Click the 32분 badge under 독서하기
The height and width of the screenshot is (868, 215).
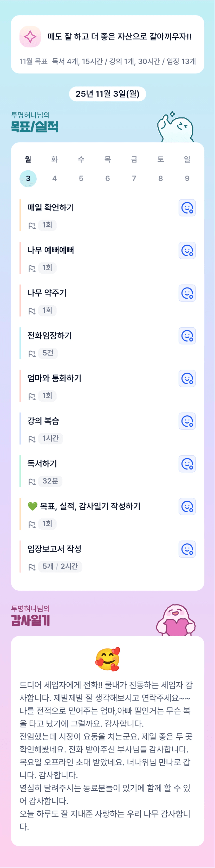[x=50, y=481]
